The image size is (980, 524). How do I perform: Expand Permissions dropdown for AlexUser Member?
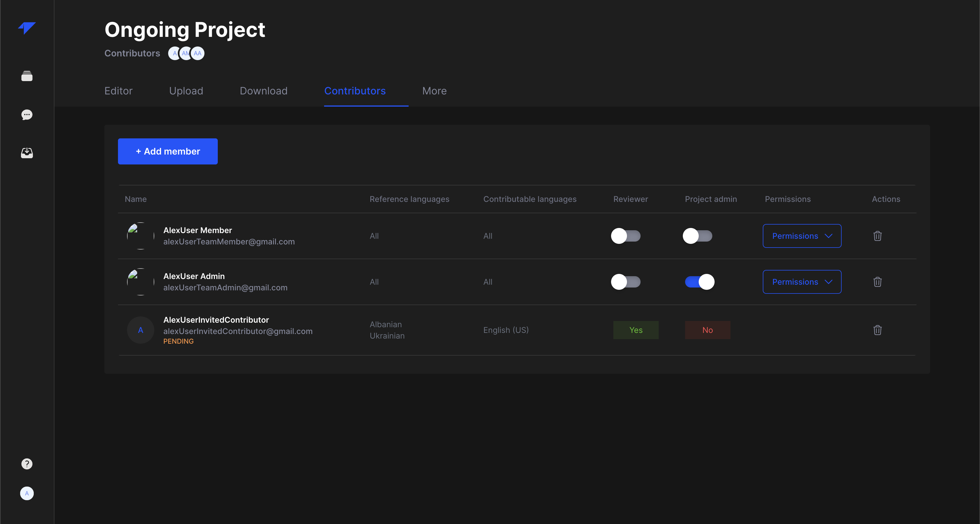click(802, 236)
